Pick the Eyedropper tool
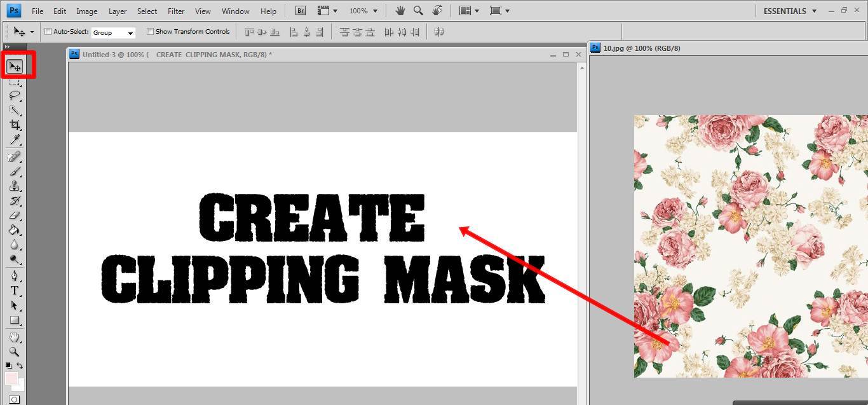 (15, 139)
